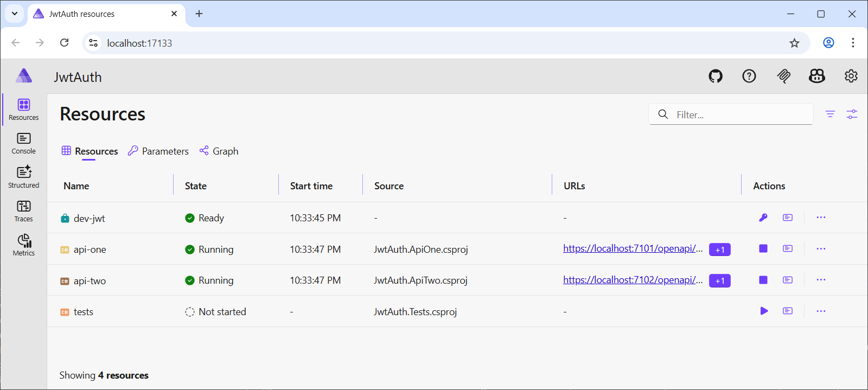868x390 pixels.
Task: Open more actions menu for api-two
Action: pos(821,280)
